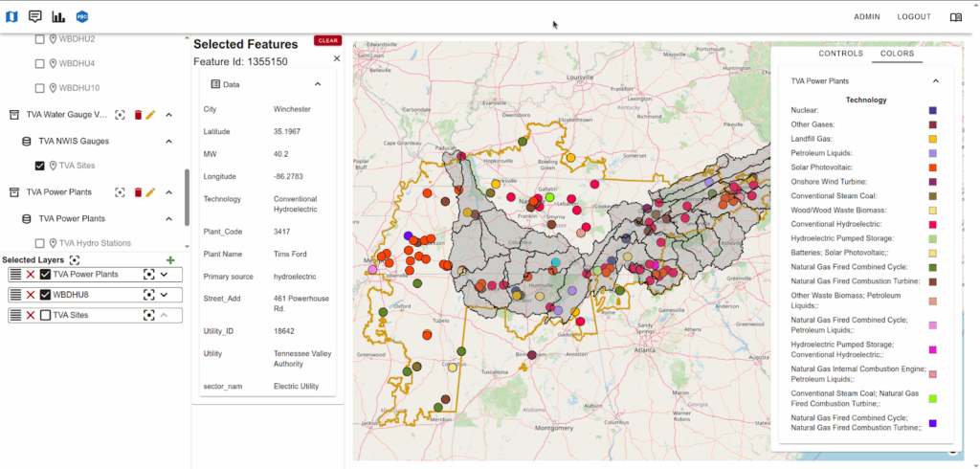Open the chat messages icon

click(35, 16)
